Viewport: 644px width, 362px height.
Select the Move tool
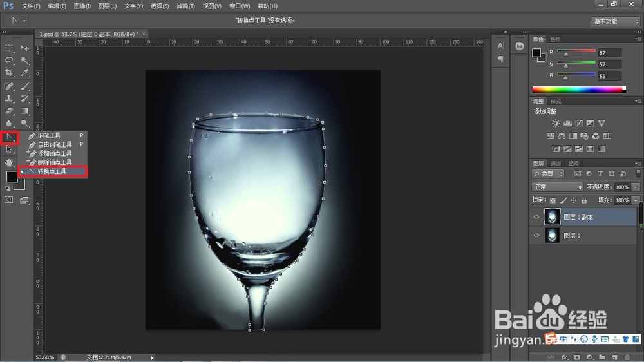pyautogui.click(x=24, y=48)
